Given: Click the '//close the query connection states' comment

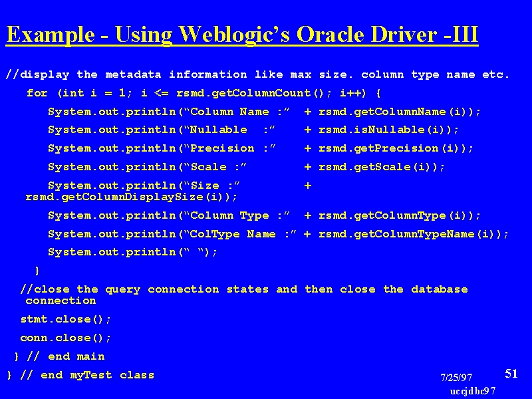Looking at the screenshot, I should click(244, 295).
